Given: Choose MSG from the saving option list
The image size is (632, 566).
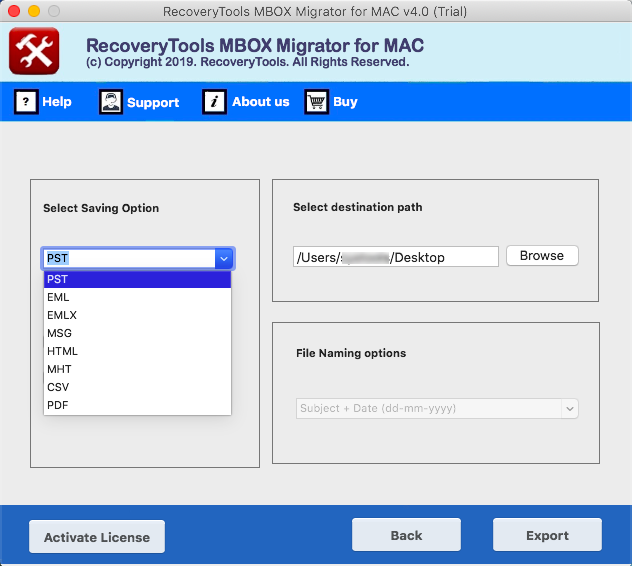Looking at the screenshot, I should pyautogui.click(x=137, y=333).
